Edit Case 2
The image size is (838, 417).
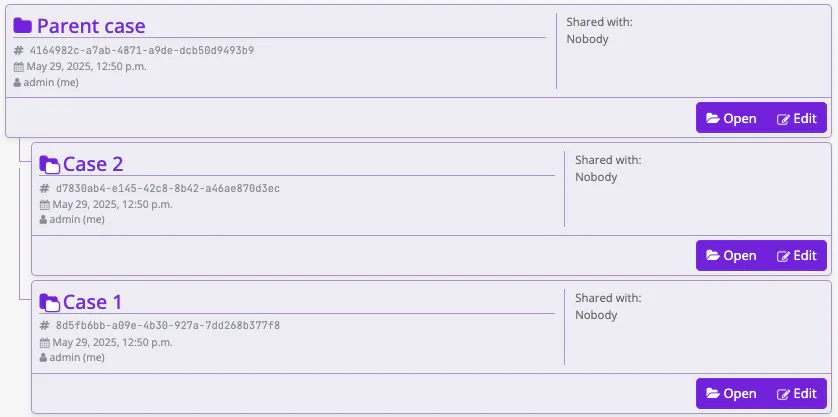[x=796, y=256]
